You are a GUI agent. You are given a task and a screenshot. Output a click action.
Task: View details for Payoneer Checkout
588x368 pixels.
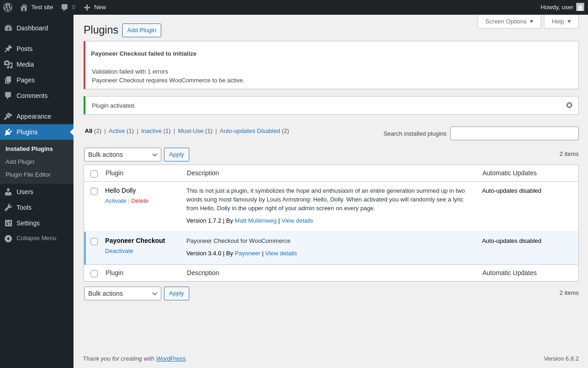281,253
